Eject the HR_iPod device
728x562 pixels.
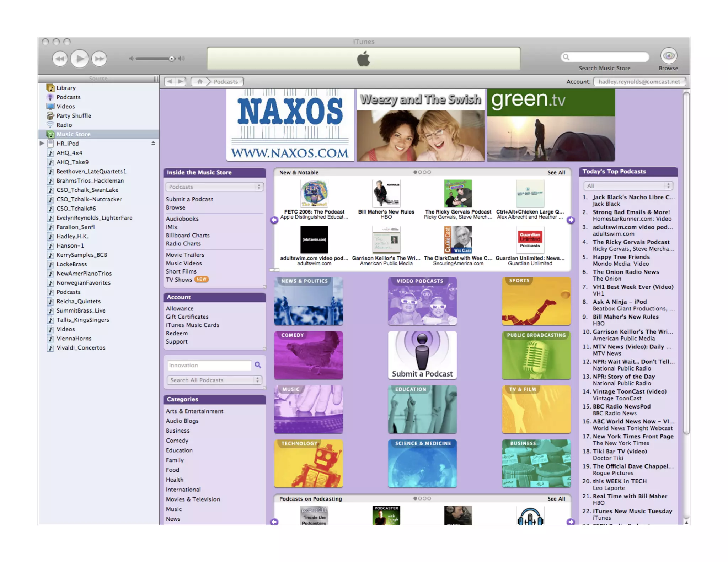[153, 143]
